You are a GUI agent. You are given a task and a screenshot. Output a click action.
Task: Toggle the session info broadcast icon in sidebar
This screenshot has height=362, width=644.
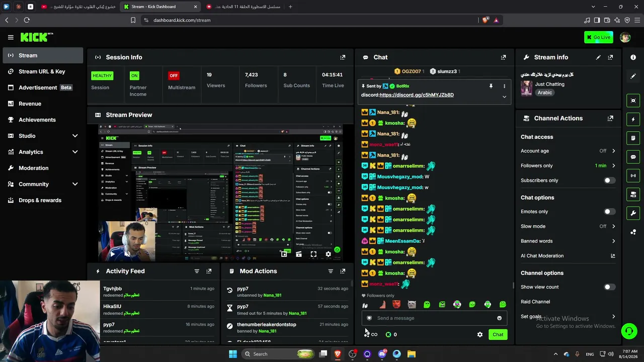[x=633, y=175]
